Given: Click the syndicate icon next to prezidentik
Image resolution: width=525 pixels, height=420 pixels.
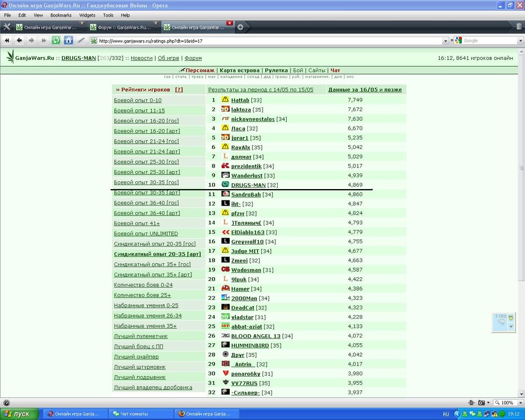Looking at the screenshot, I should [x=225, y=165].
